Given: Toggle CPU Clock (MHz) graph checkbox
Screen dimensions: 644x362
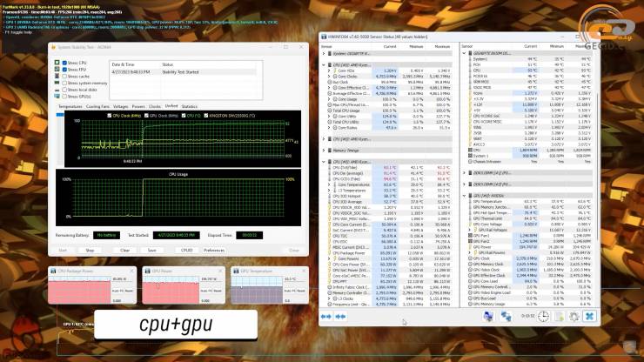Looking at the screenshot, I should pyautogui.click(x=110, y=116).
